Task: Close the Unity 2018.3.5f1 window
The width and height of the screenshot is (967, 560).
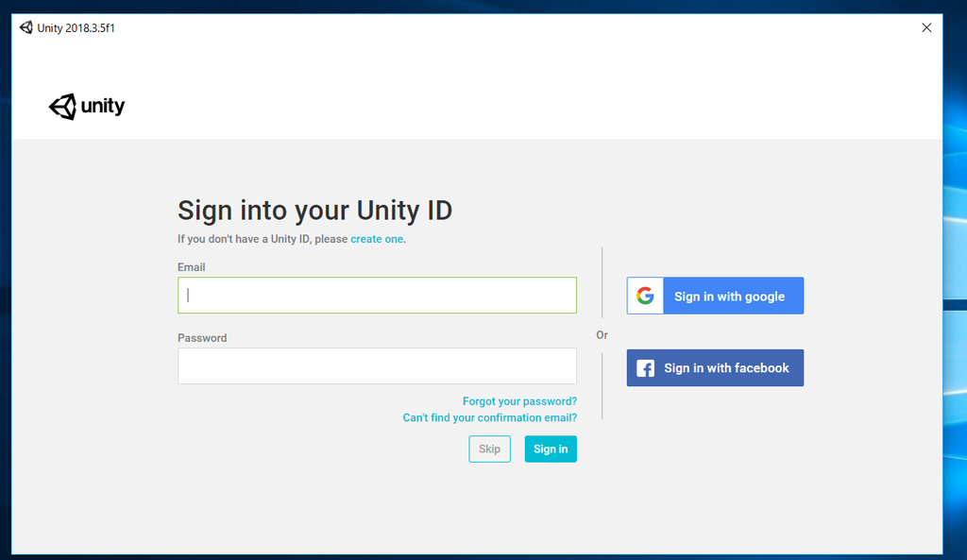Action: coord(926,27)
